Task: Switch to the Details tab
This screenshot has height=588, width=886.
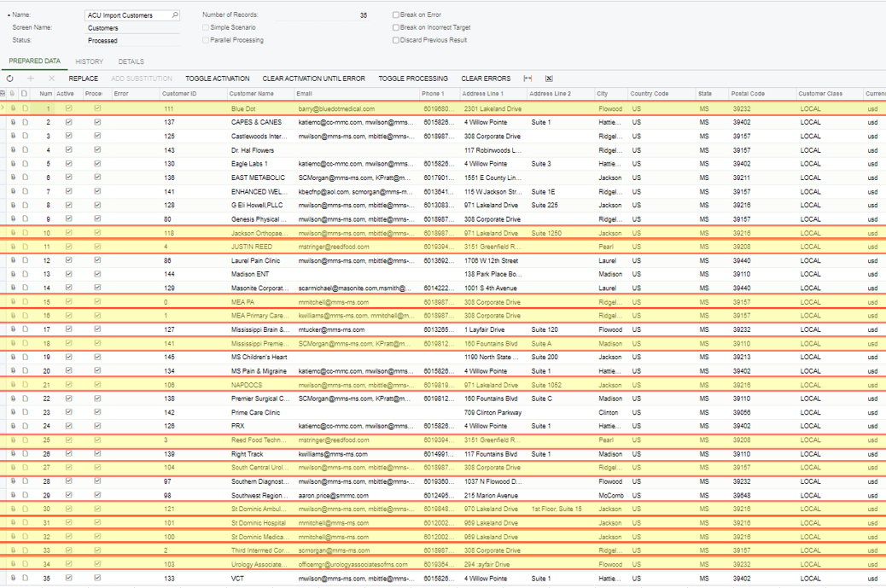Action: [x=131, y=61]
